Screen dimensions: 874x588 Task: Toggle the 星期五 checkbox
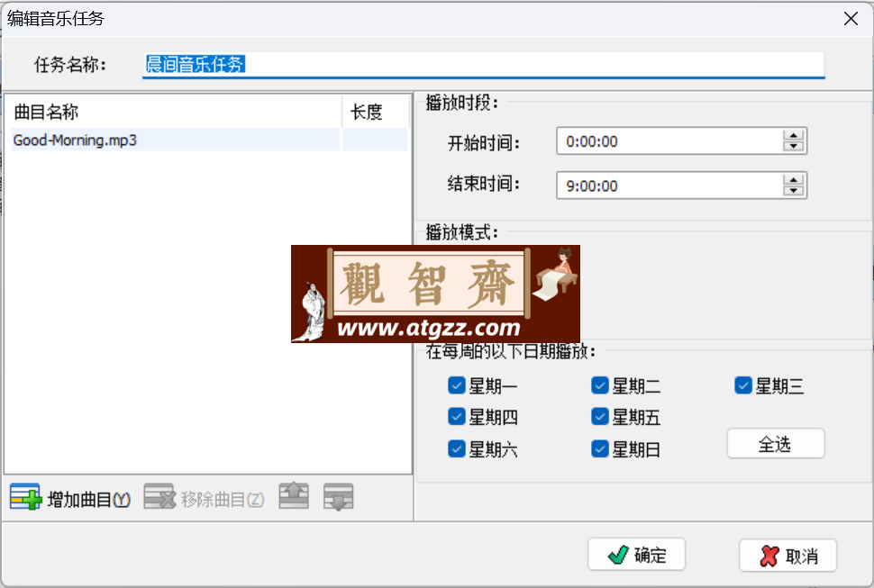(x=600, y=417)
